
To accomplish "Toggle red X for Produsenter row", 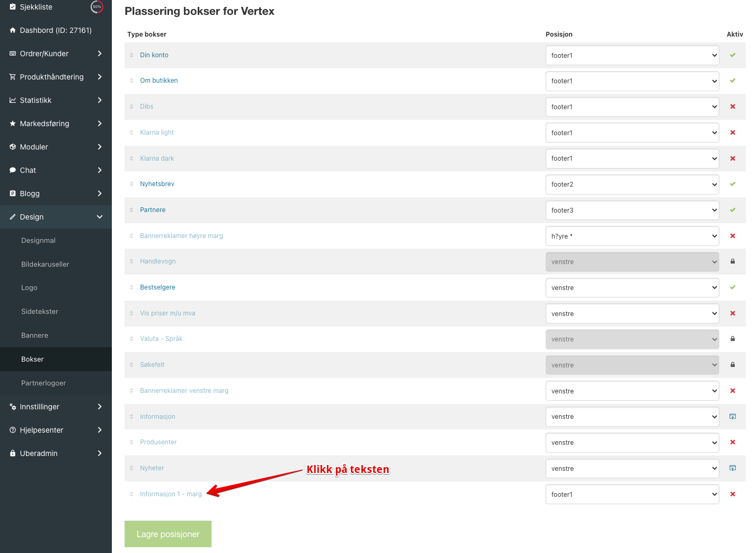I will (x=733, y=442).
